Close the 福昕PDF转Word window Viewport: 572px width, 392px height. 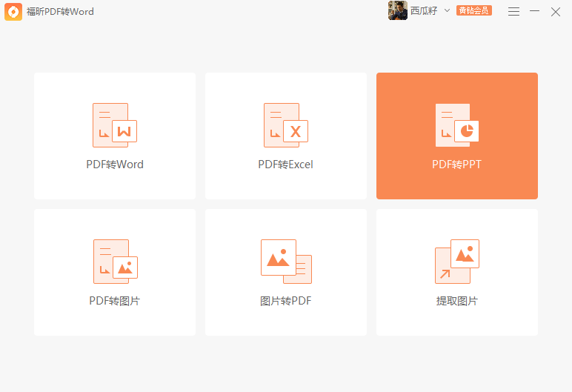[556, 11]
